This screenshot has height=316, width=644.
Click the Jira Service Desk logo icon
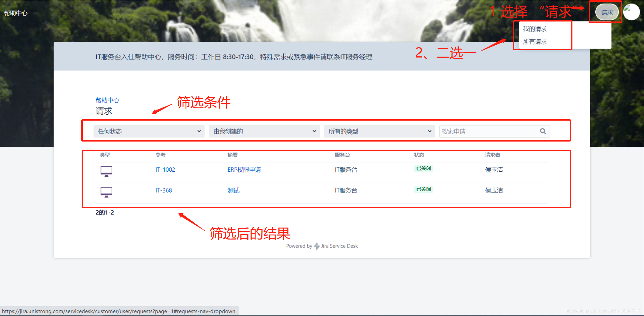click(x=316, y=246)
